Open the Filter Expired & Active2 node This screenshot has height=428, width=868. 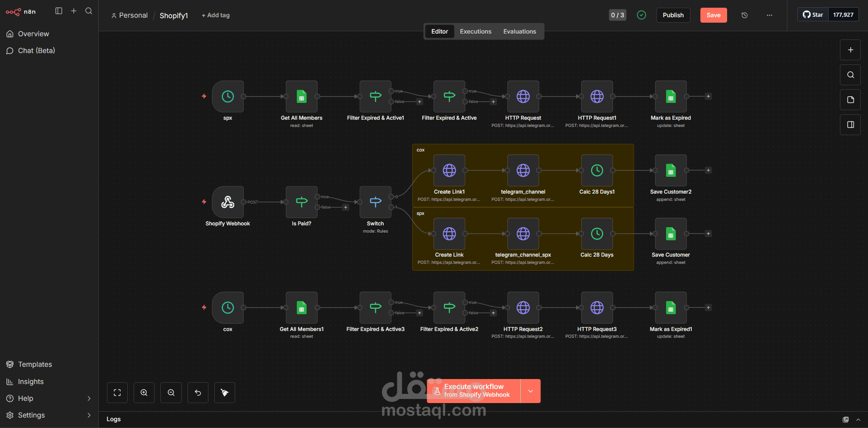pos(449,308)
